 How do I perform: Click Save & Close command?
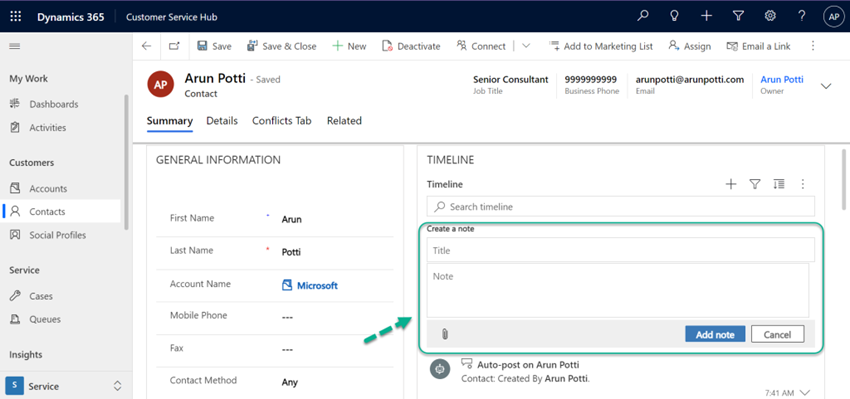(281, 46)
